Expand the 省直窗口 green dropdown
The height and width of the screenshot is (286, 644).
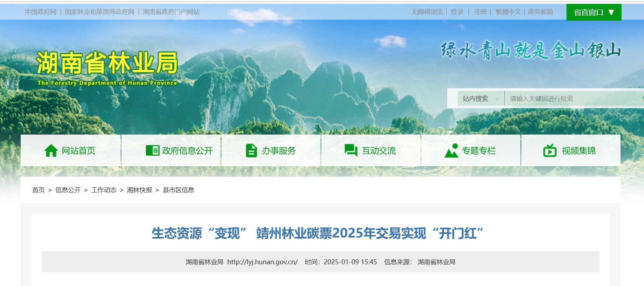click(593, 12)
